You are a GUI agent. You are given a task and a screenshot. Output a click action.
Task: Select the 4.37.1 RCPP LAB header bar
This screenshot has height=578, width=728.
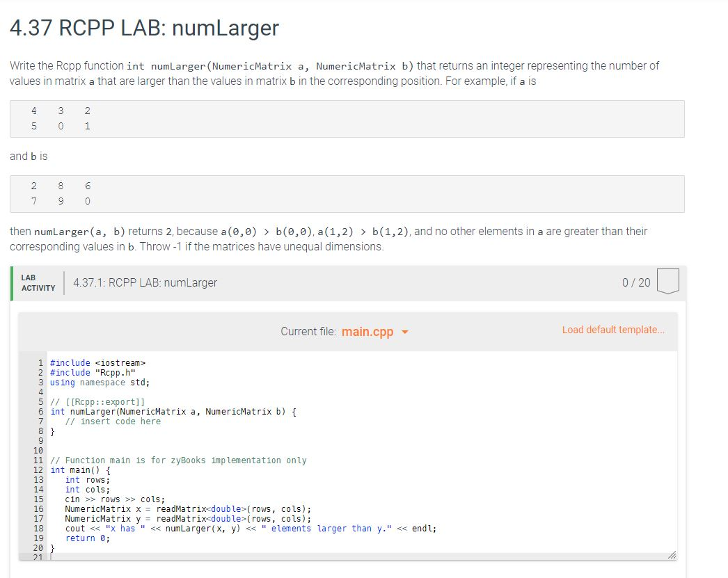click(x=144, y=283)
